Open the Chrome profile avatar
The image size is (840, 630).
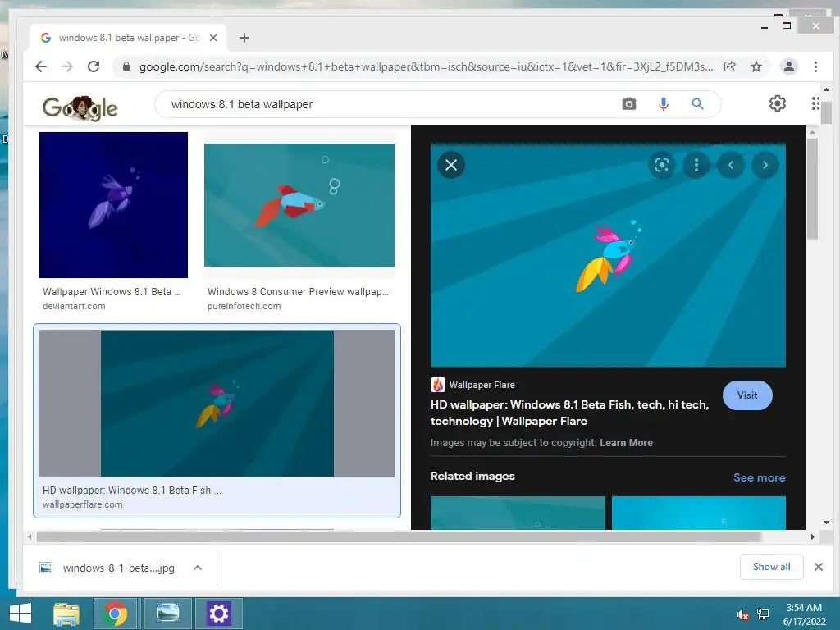(788, 66)
